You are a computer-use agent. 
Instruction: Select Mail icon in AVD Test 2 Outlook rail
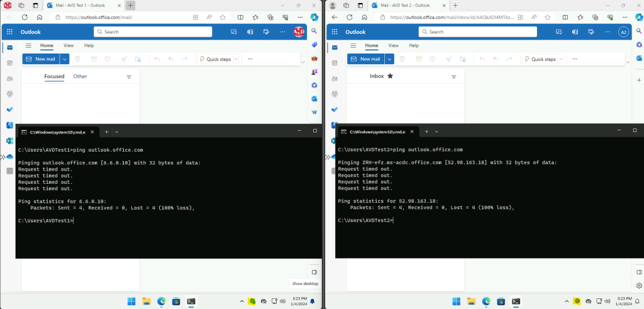[335, 47]
